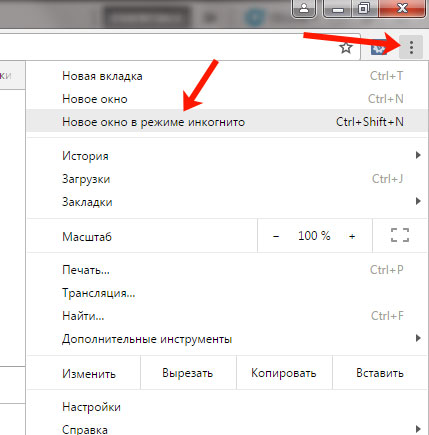The image size is (429, 435).
Task: Toggle fullscreen mode icon next to zoom
Action: tap(400, 235)
